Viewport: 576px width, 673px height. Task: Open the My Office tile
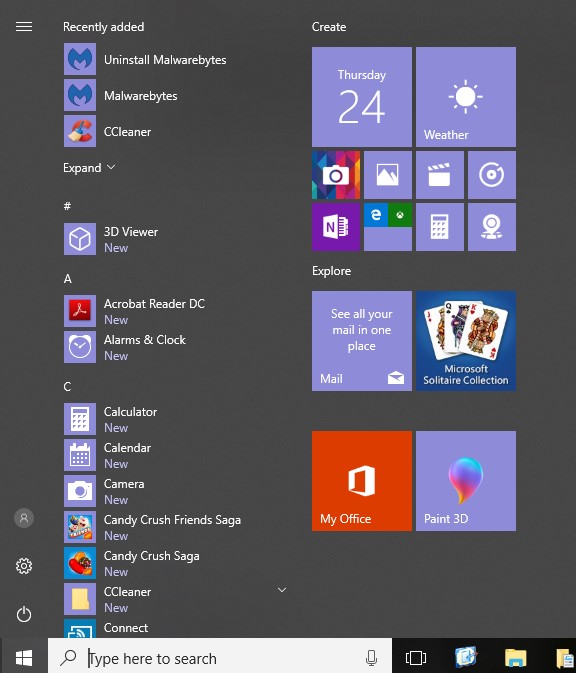coord(362,481)
